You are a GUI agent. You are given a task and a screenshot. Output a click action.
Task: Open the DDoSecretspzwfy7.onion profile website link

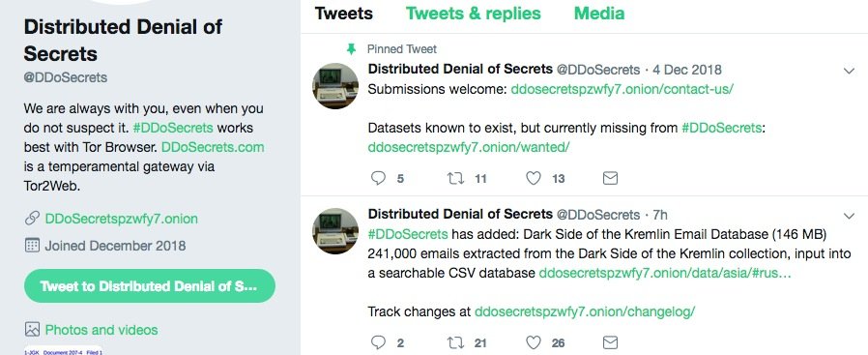(x=121, y=219)
